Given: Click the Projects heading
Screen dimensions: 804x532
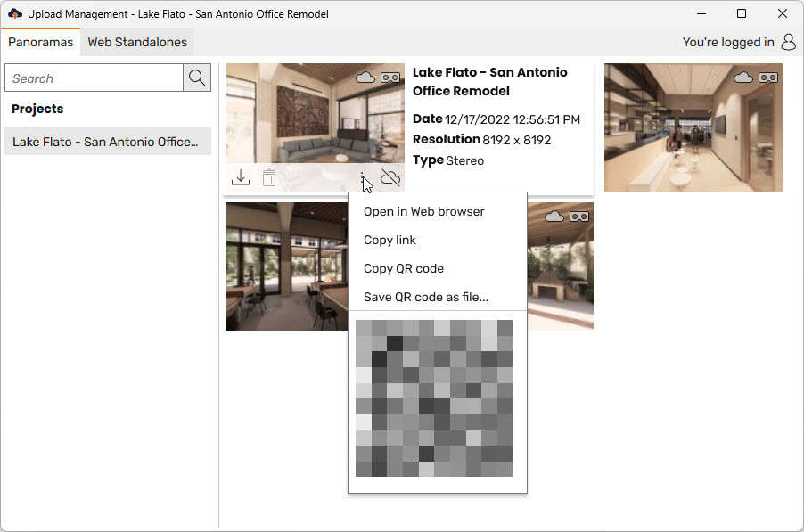Looking at the screenshot, I should pyautogui.click(x=37, y=109).
